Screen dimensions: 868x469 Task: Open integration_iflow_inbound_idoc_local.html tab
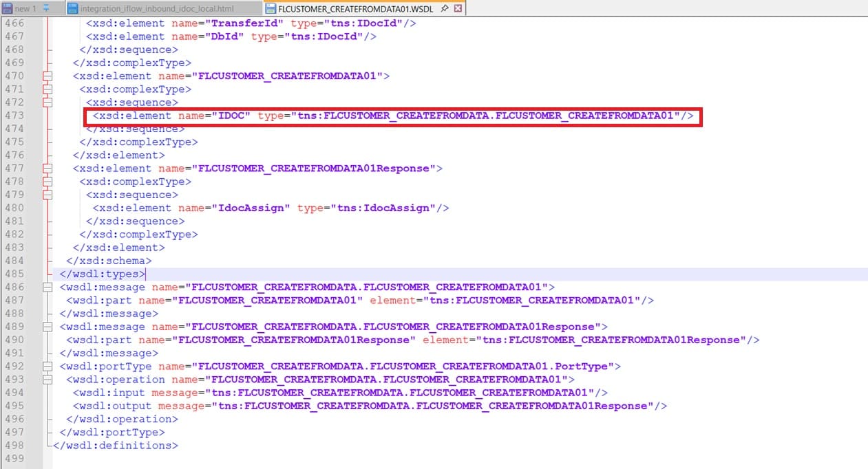pyautogui.click(x=157, y=8)
